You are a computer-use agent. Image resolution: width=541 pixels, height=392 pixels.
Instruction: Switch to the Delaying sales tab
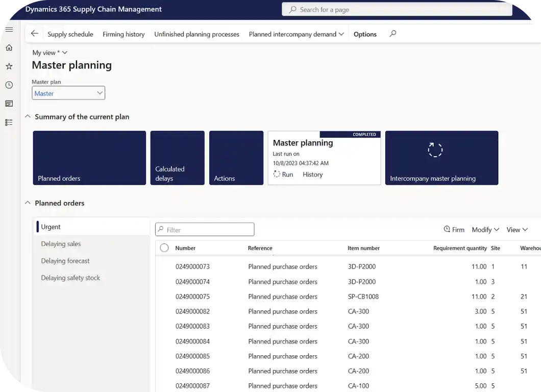pyautogui.click(x=61, y=244)
